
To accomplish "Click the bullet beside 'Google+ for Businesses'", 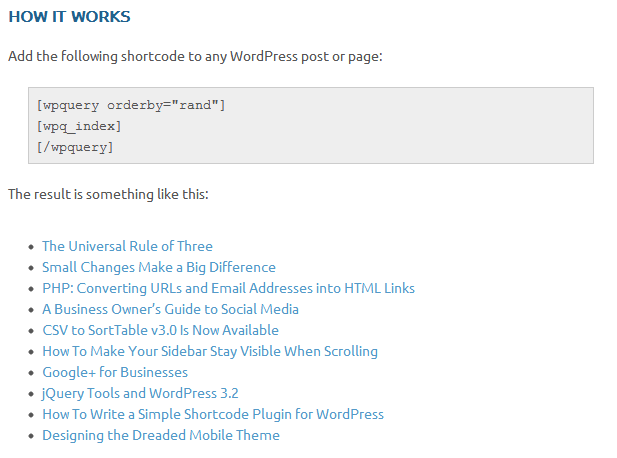I will point(31,373).
